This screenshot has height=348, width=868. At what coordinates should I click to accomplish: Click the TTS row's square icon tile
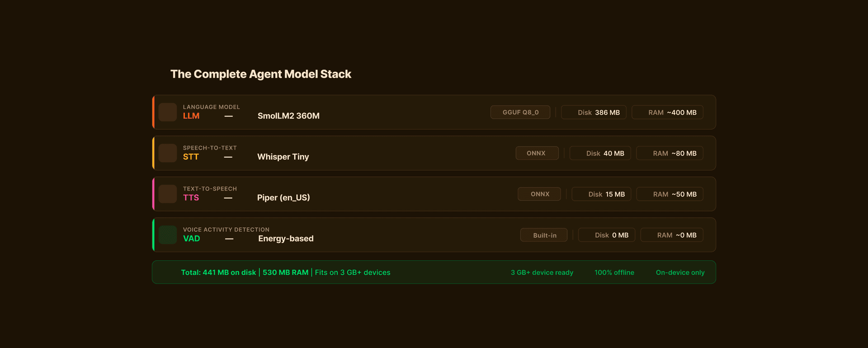click(168, 194)
